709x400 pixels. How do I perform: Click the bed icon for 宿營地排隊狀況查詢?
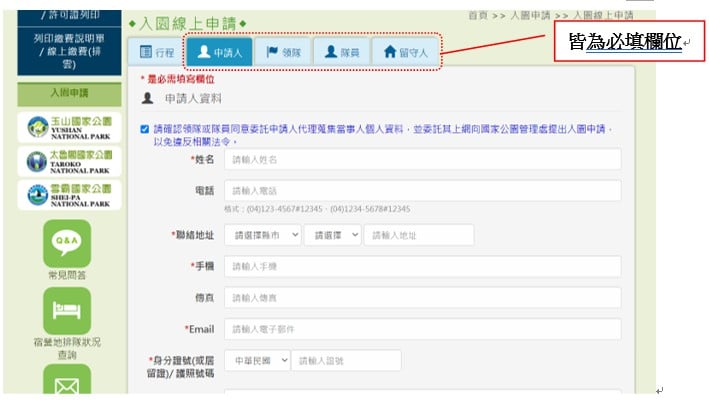click(x=67, y=311)
